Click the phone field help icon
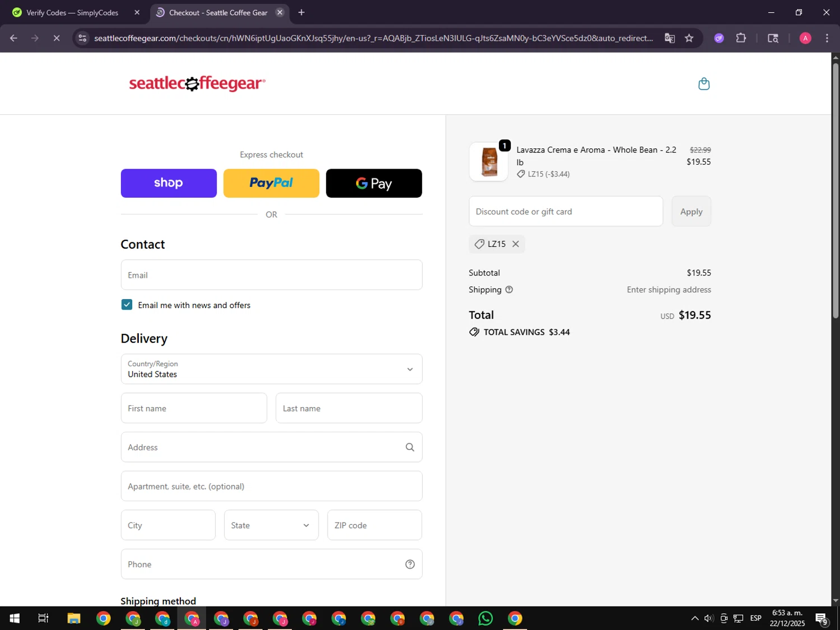The height and width of the screenshot is (630, 840). tap(410, 564)
